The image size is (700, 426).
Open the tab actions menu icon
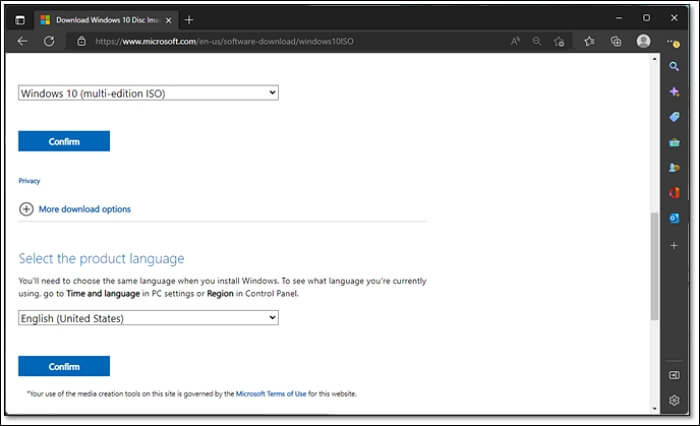[x=20, y=20]
